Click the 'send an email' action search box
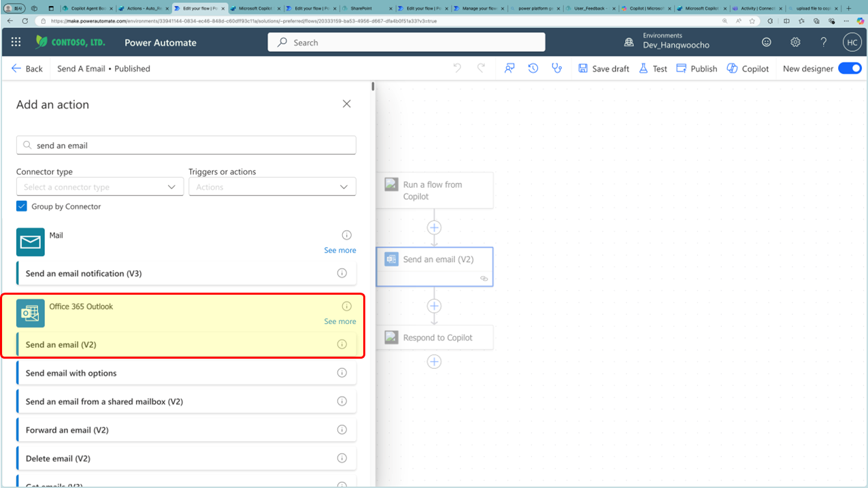 (186, 145)
